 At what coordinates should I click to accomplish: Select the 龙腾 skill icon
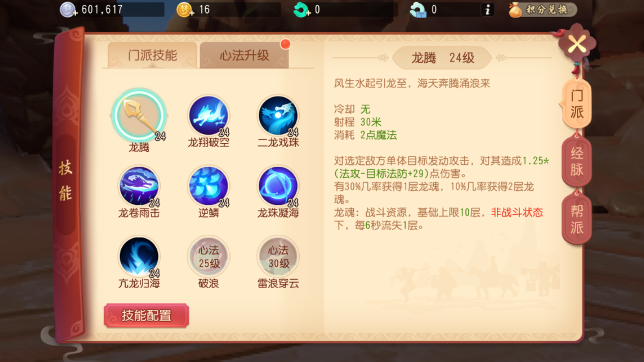pyautogui.click(x=139, y=115)
